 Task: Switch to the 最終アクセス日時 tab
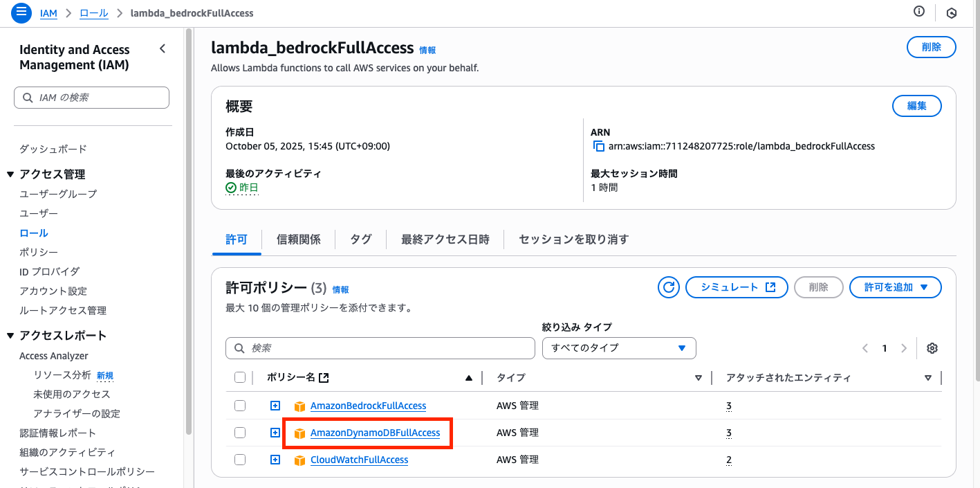tap(445, 240)
